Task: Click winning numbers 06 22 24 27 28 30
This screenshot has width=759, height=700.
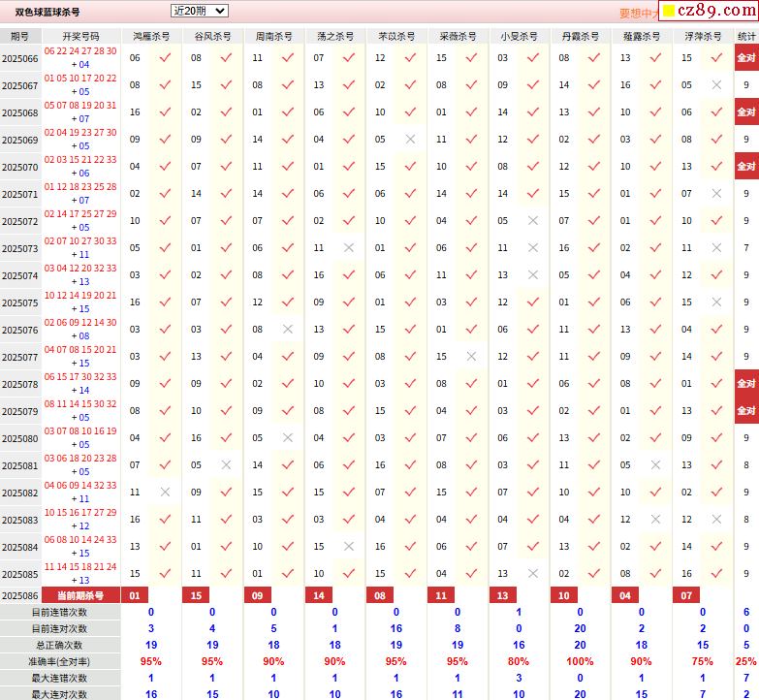Action: tap(80, 51)
